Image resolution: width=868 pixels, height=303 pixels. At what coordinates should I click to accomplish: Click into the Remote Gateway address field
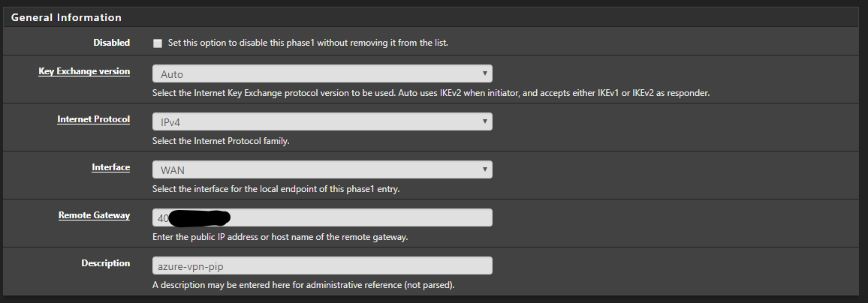(x=322, y=217)
